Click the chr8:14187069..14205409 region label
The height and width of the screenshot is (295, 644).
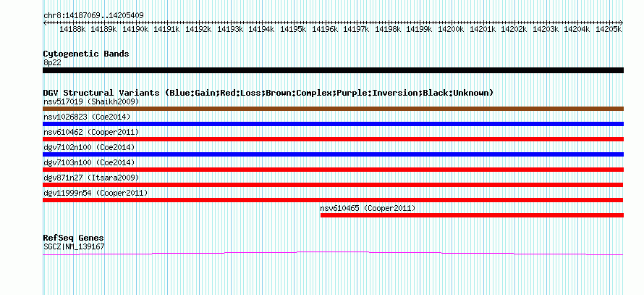tap(93, 16)
